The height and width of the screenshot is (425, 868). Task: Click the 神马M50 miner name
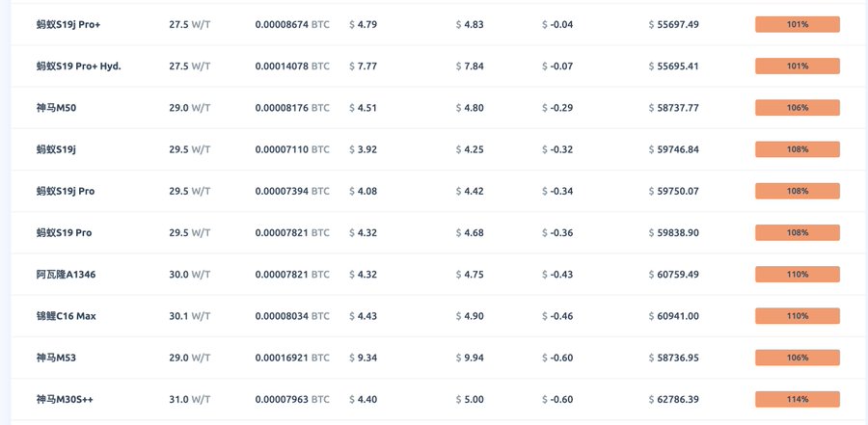tap(56, 108)
